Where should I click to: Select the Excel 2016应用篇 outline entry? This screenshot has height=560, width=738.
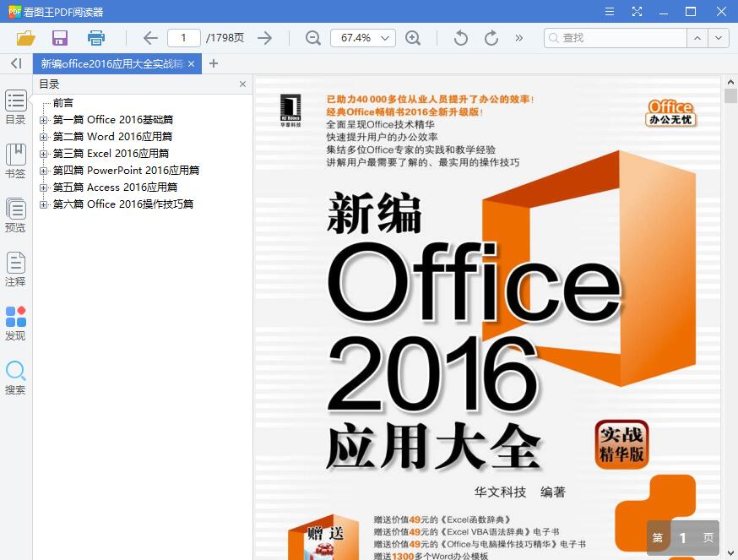pyautogui.click(x=111, y=154)
